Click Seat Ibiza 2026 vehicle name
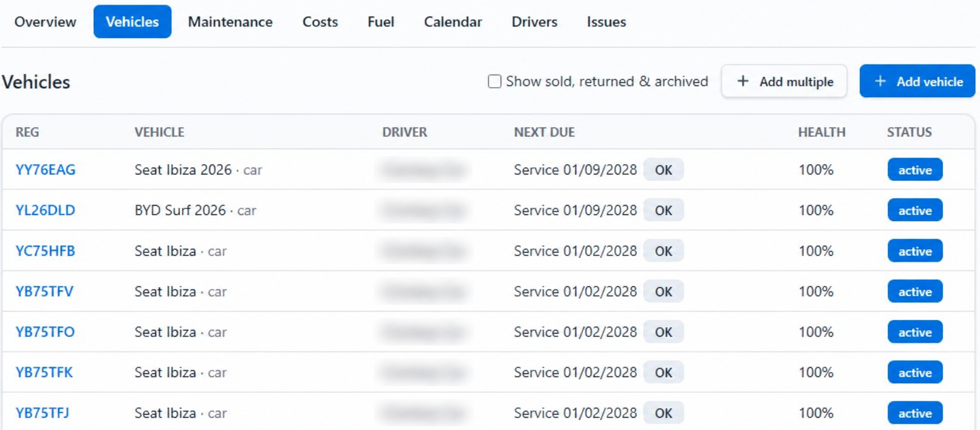The width and height of the screenshot is (980, 430). pos(183,170)
